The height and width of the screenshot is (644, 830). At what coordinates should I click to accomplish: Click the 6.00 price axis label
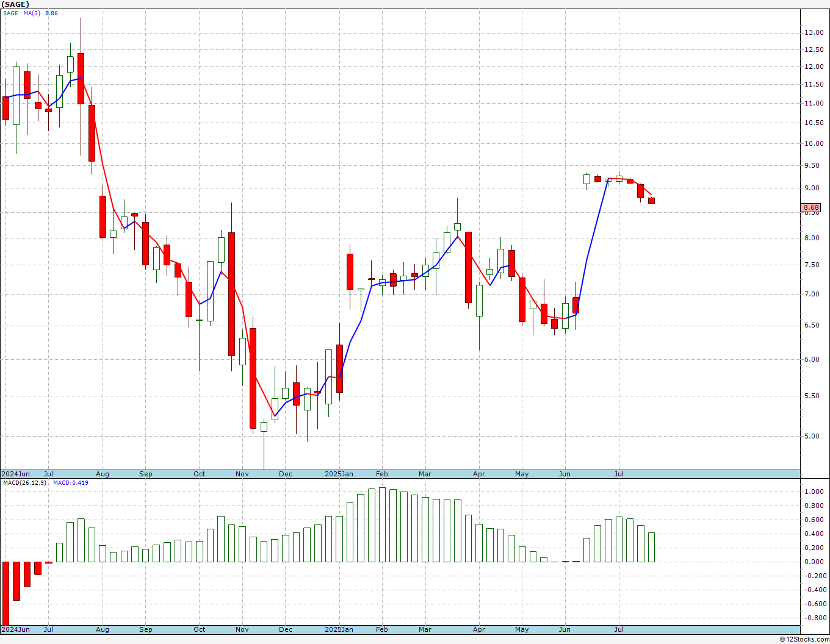point(812,359)
